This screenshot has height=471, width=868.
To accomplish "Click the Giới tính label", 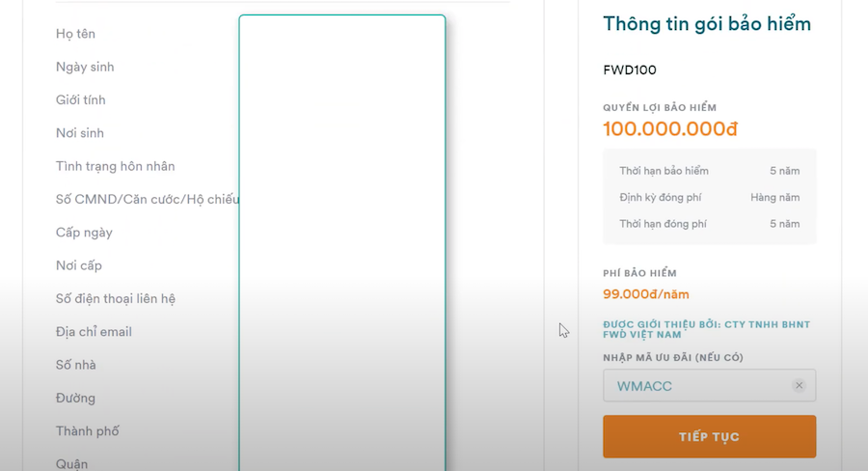I will point(81,99).
